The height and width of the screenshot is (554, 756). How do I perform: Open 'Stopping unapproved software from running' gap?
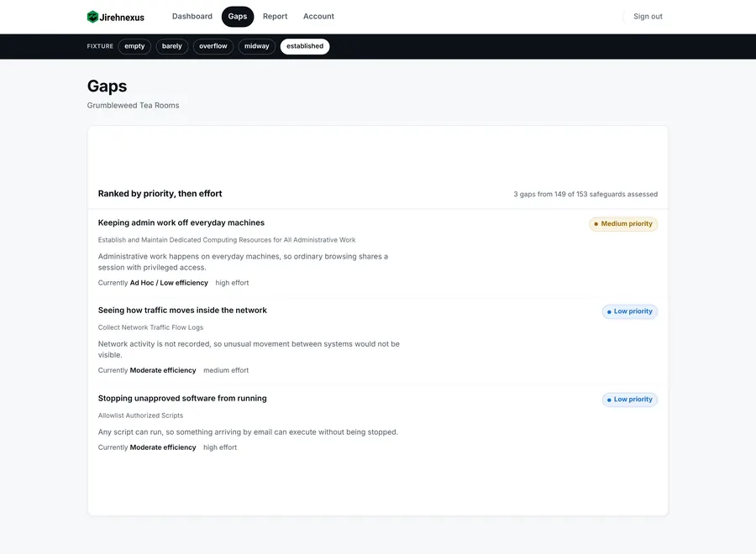pos(182,399)
